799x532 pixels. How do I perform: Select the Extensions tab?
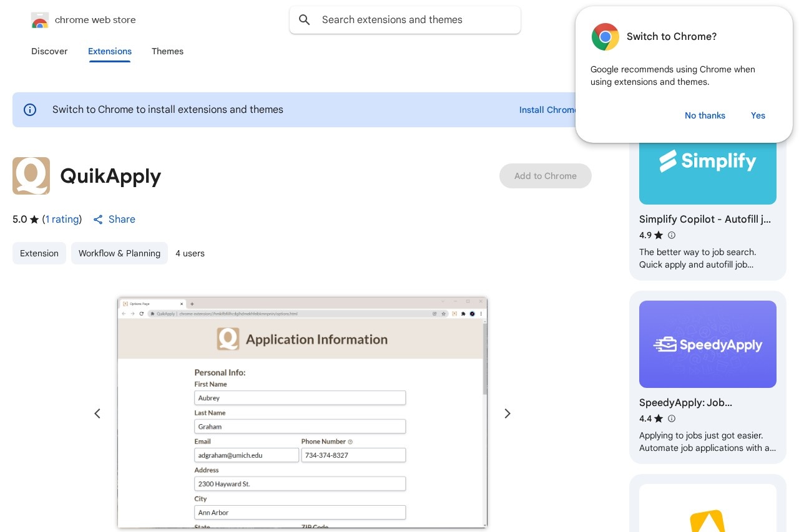pyautogui.click(x=110, y=51)
